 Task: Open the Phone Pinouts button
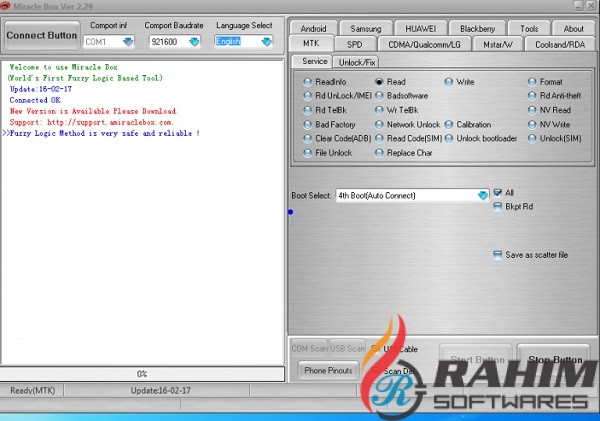pyautogui.click(x=328, y=370)
